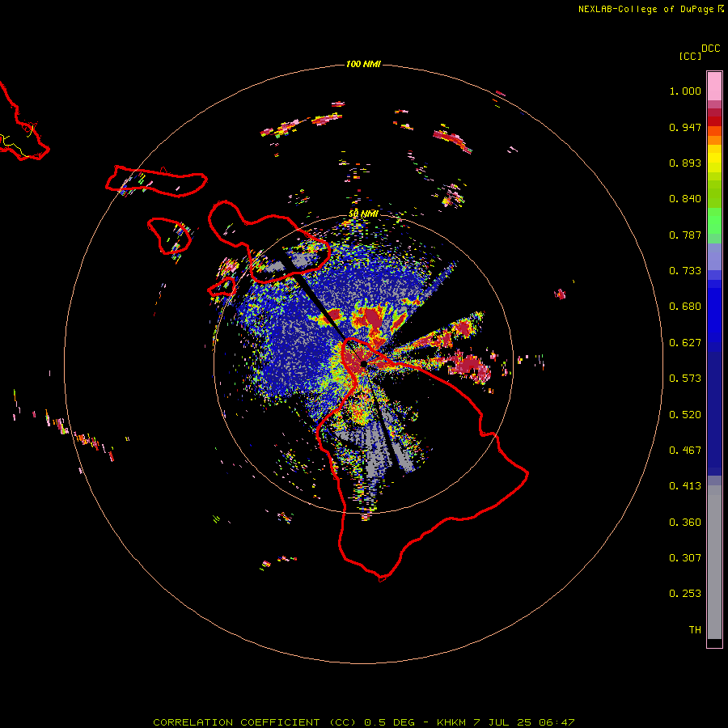Click the 0.413 scale value
Viewport: 728px width, 728px height.
[685, 486]
